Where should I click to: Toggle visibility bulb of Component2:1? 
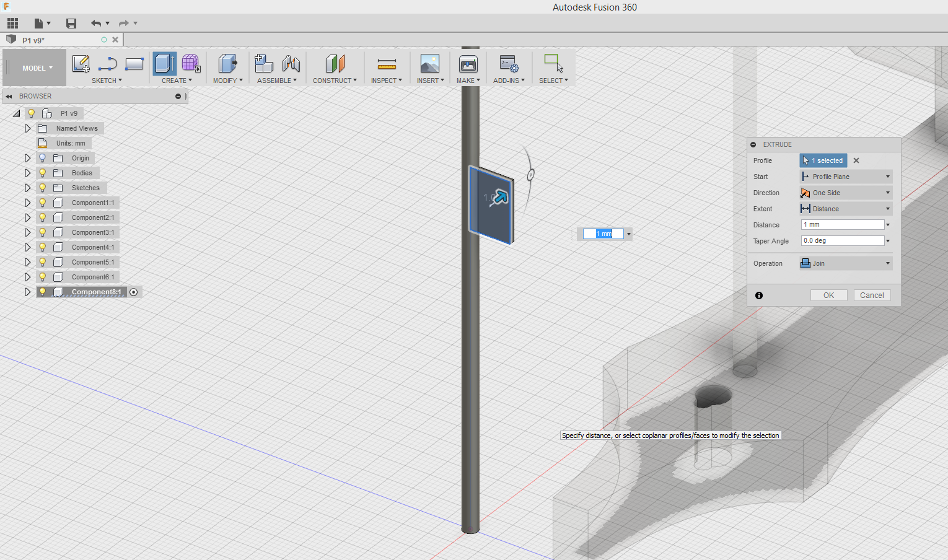pyautogui.click(x=43, y=217)
